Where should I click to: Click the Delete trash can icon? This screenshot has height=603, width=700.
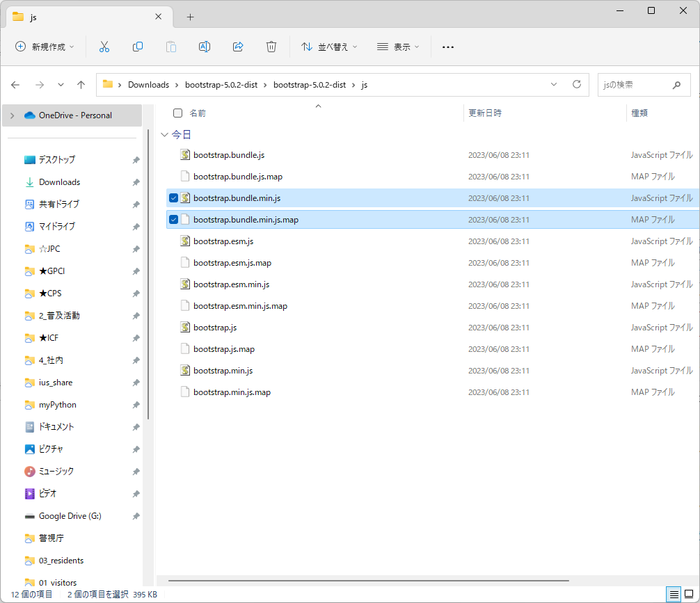271,47
